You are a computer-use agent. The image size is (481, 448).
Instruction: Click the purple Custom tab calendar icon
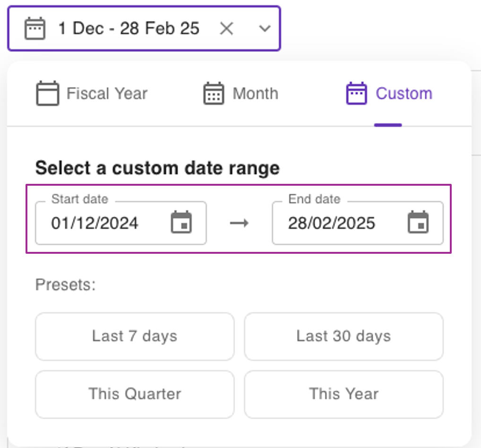point(356,94)
